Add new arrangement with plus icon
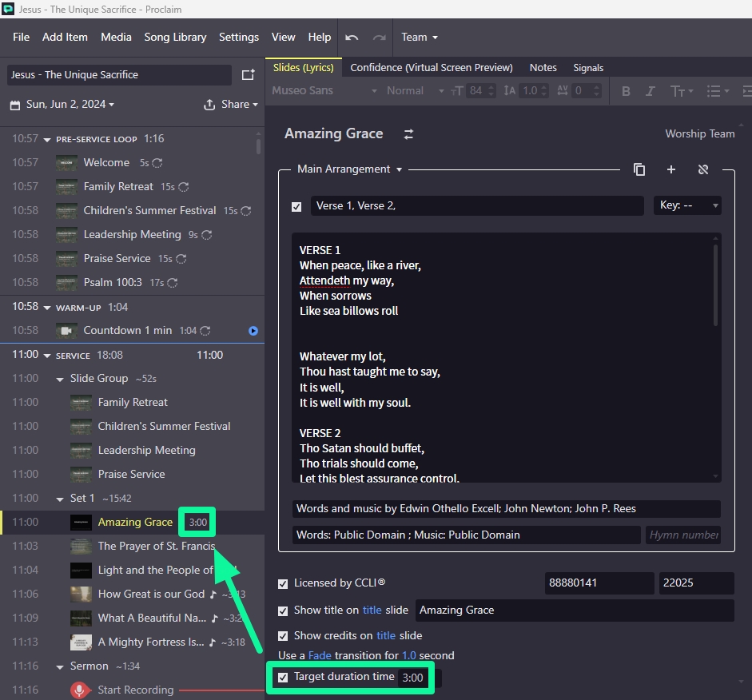 671,169
